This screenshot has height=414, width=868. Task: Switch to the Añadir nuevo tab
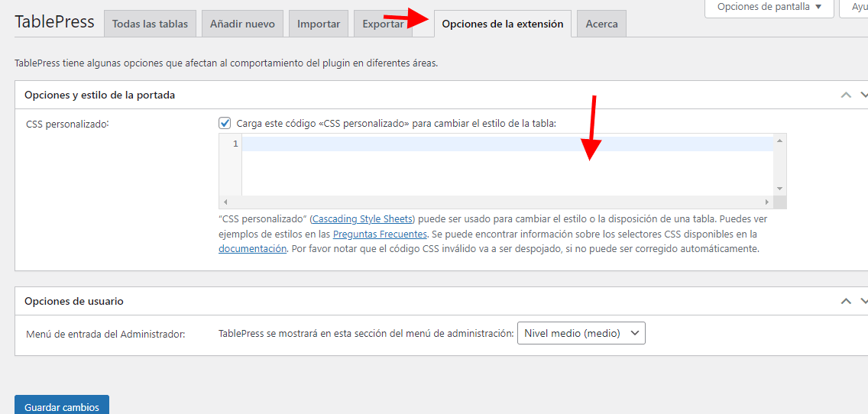(242, 24)
